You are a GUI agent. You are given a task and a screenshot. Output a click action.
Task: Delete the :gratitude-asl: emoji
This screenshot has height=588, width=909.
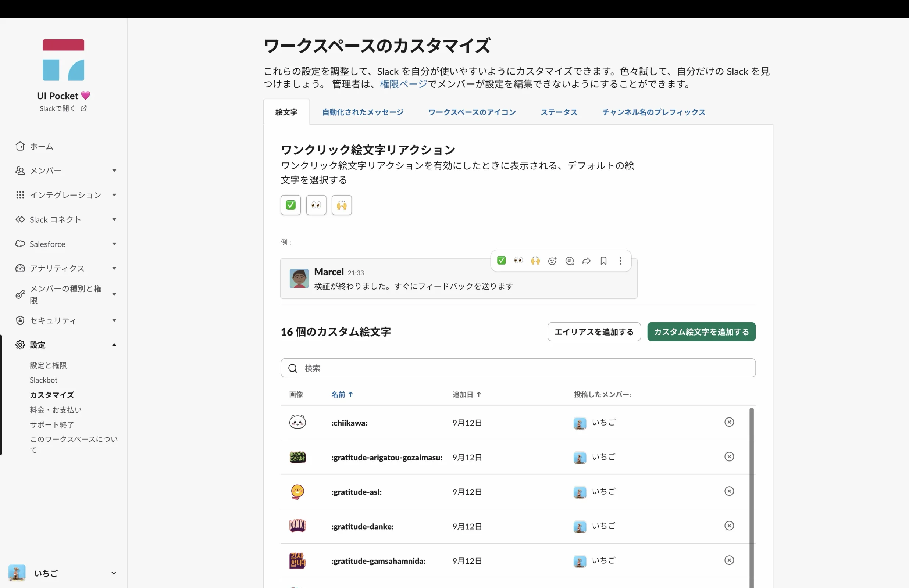pyautogui.click(x=729, y=491)
